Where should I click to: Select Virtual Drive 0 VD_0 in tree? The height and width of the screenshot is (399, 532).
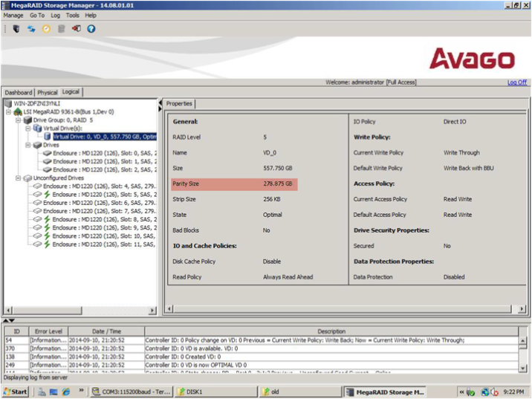[103, 137]
